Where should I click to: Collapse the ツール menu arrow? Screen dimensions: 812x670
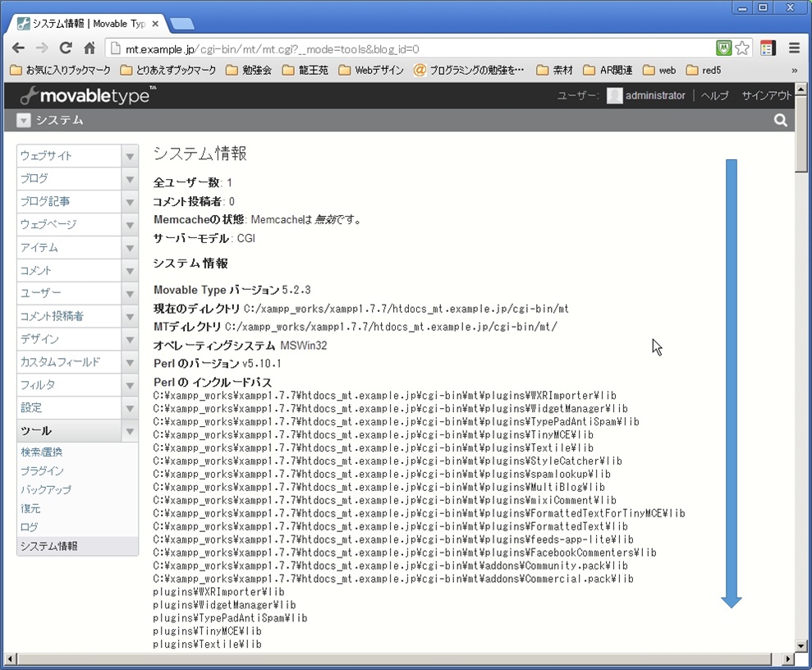[x=130, y=431]
